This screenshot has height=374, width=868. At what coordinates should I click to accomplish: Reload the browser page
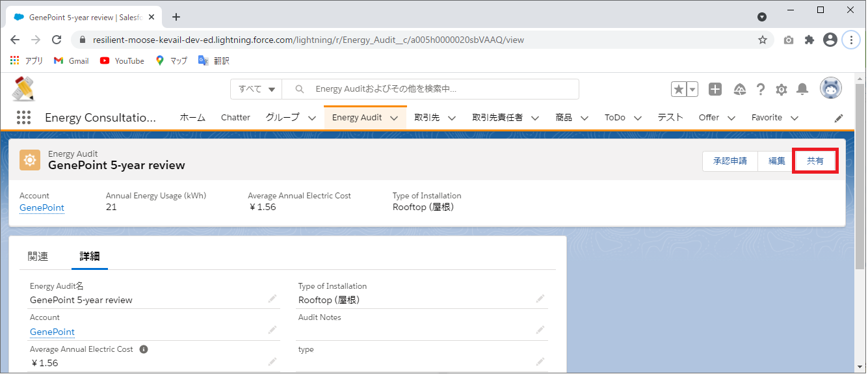point(57,40)
